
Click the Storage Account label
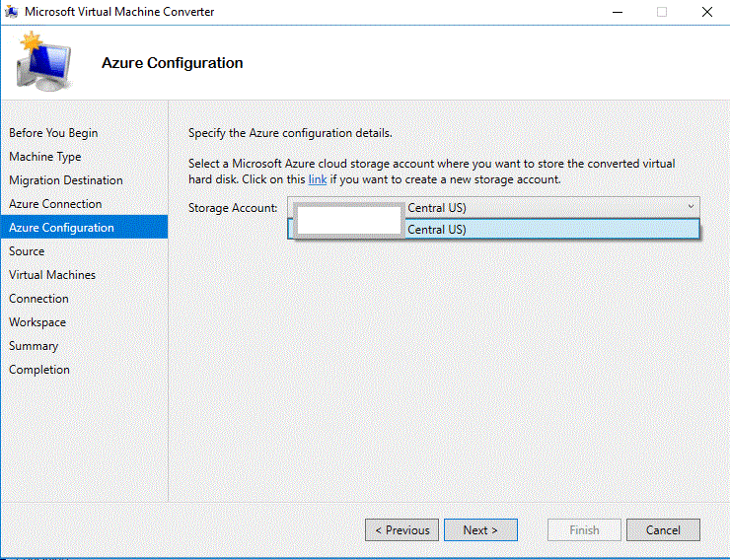(233, 208)
